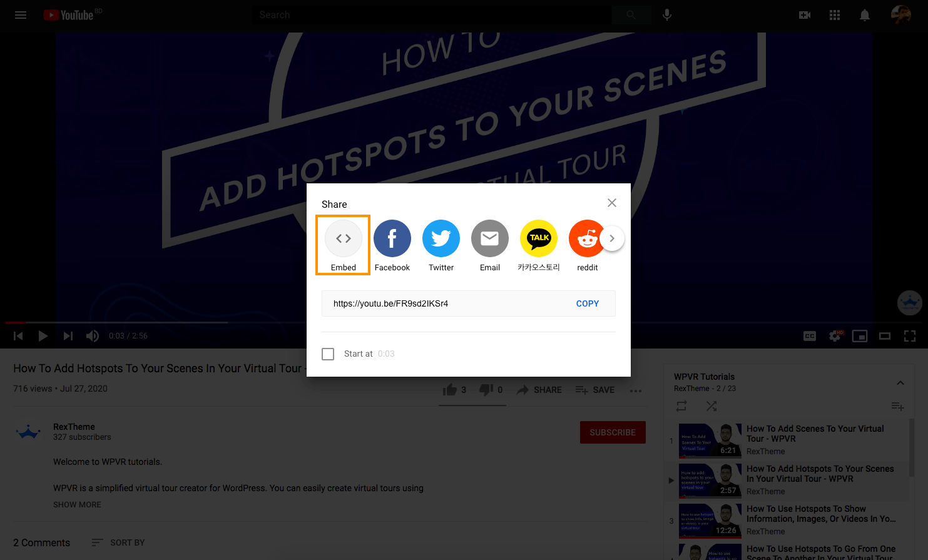Click the search magnifier button
The width and height of the screenshot is (928, 560).
click(631, 15)
